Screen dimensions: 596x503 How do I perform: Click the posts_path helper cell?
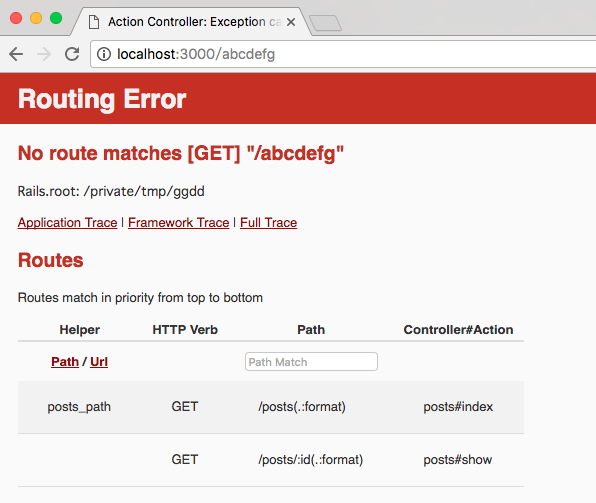pos(79,407)
